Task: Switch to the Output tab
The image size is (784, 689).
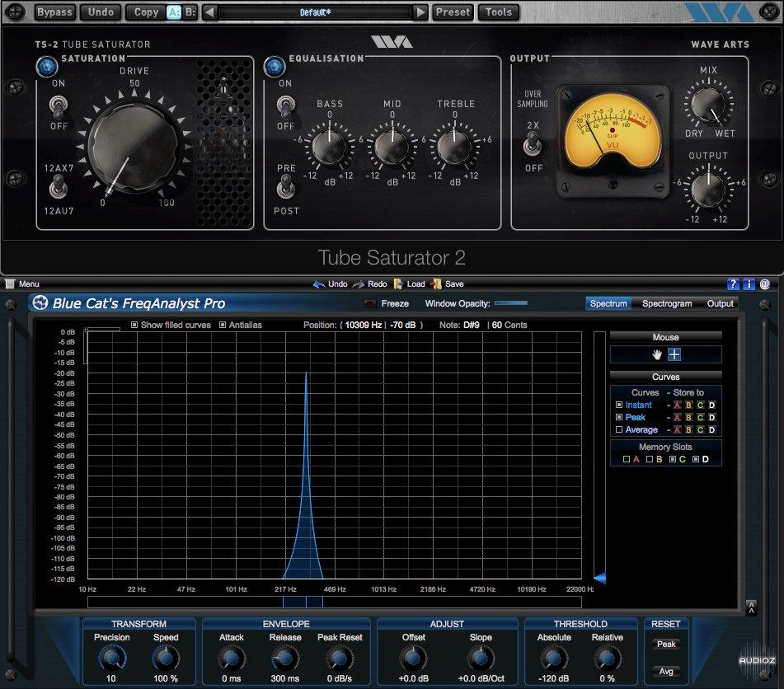Action: point(720,303)
